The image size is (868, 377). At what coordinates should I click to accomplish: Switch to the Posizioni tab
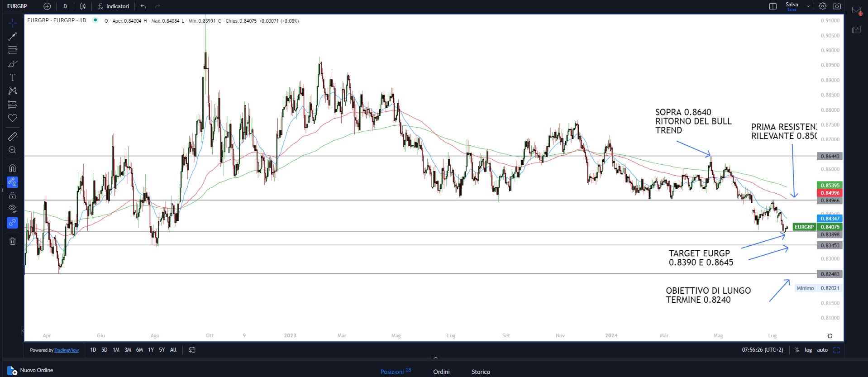(396, 371)
